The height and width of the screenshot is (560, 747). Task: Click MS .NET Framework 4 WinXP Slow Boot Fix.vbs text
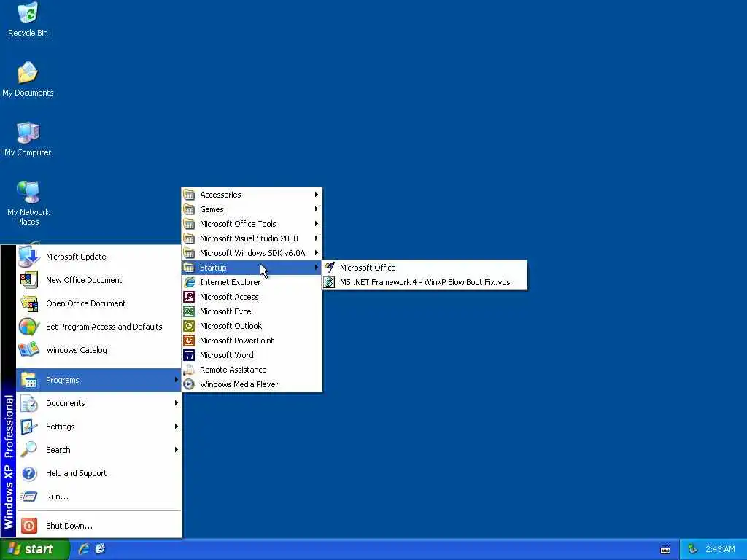tap(425, 282)
